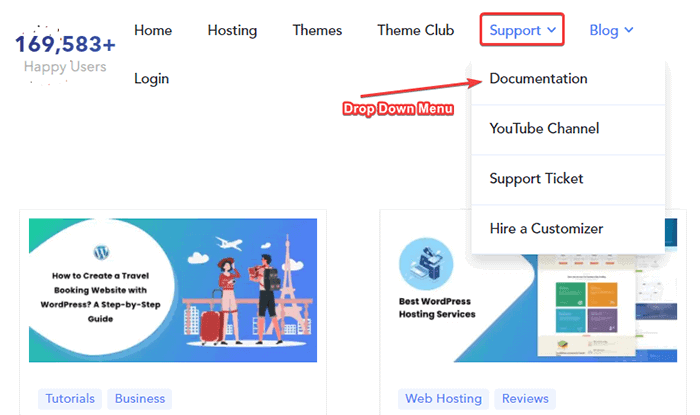Open the Web Hosting tag
The height and width of the screenshot is (415, 700).
click(443, 398)
